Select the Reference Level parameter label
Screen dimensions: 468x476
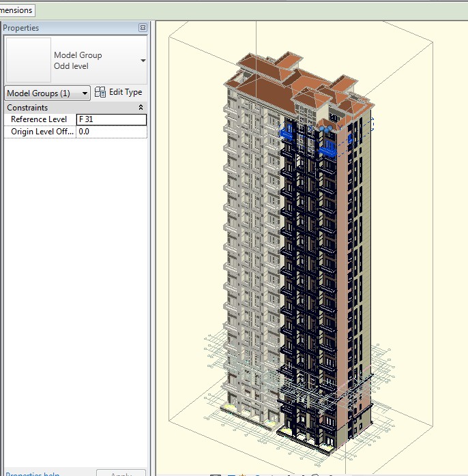(39, 119)
